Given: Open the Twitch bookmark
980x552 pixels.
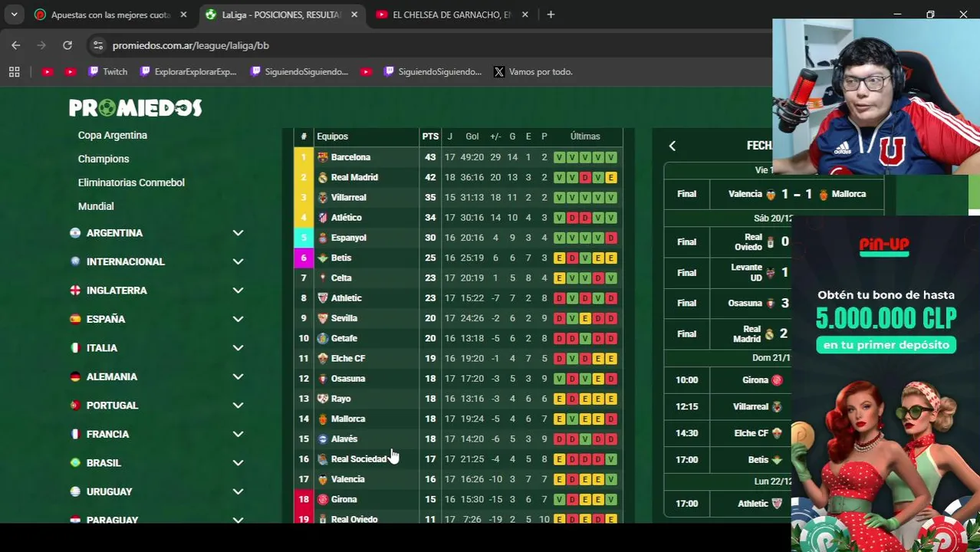Looking at the screenshot, I should pyautogui.click(x=107, y=71).
